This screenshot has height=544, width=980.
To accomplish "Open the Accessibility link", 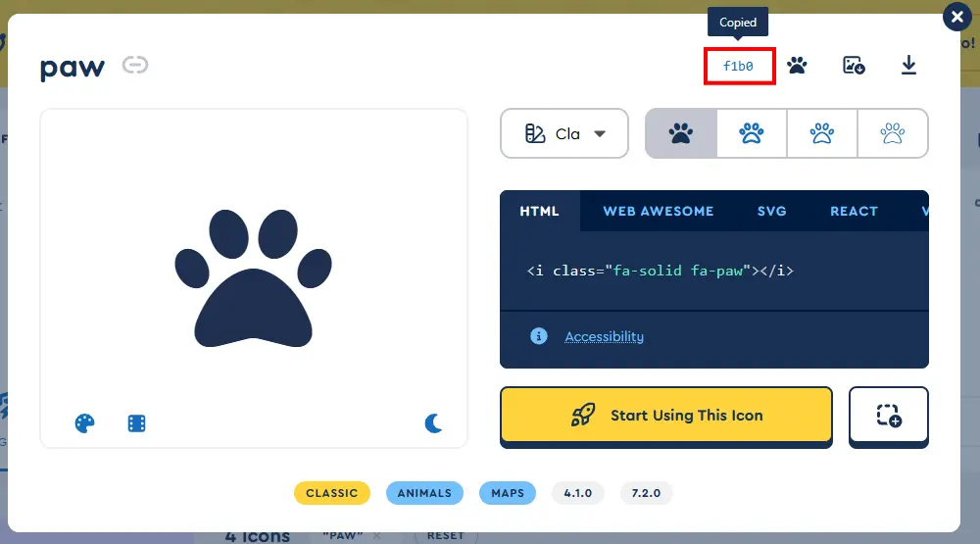I will point(604,336).
